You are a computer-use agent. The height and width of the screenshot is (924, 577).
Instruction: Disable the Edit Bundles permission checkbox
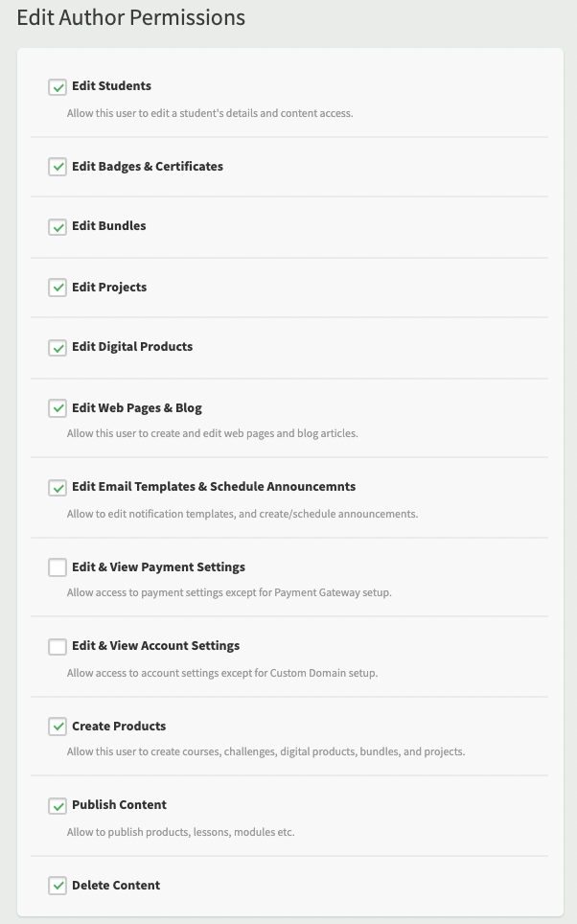[58, 227]
